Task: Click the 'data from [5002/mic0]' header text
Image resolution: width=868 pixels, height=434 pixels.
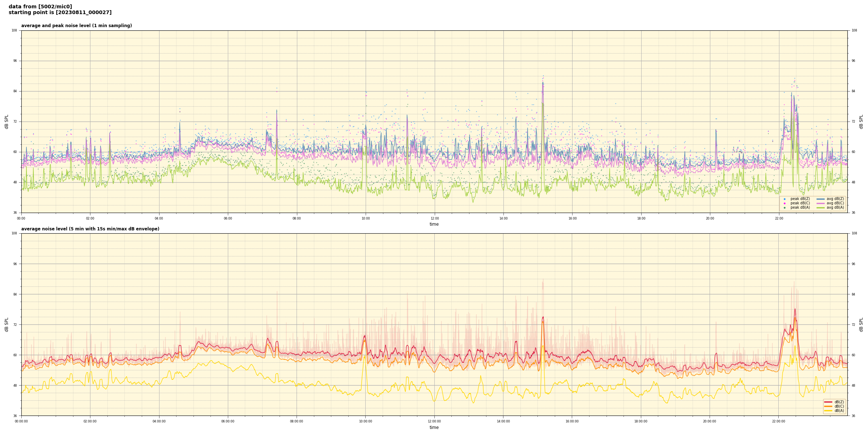Action: 40,7
